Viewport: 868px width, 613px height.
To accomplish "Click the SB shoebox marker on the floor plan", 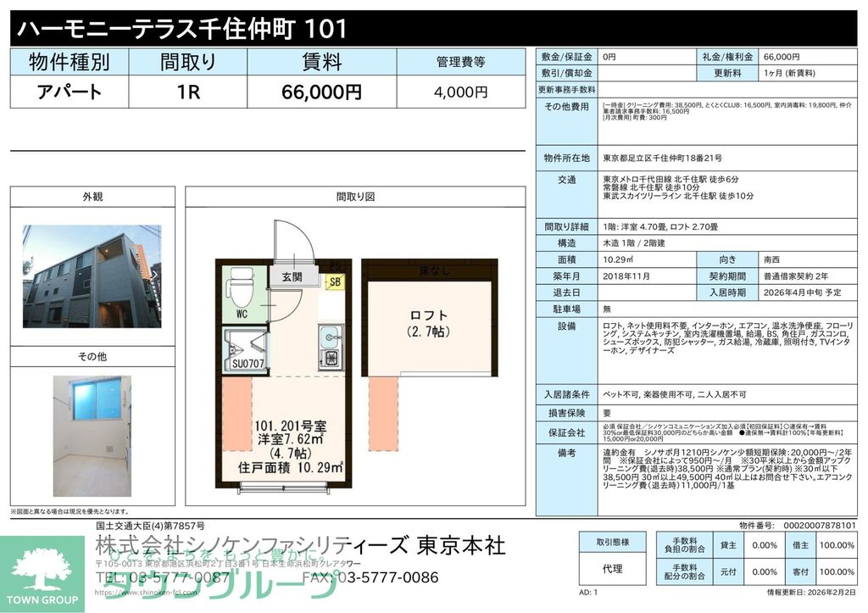I will (334, 283).
